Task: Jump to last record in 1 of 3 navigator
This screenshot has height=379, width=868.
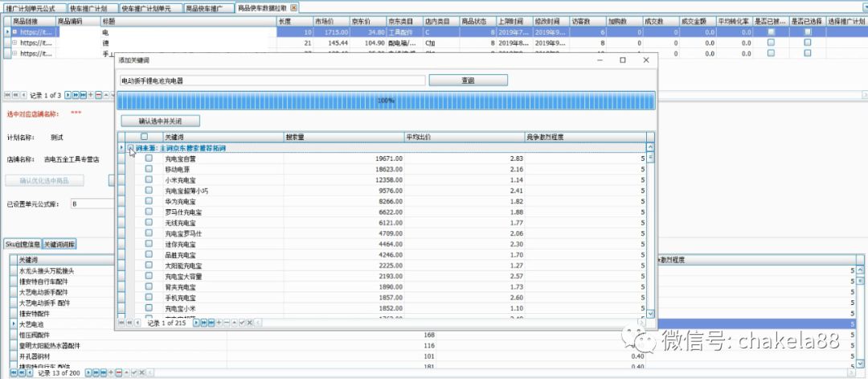Action: click(83, 95)
